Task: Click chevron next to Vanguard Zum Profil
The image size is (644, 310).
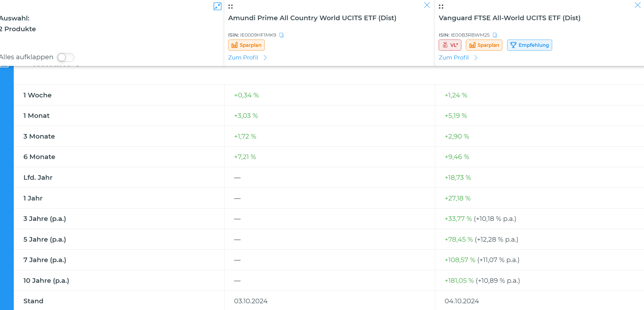Action: (476, 58)
